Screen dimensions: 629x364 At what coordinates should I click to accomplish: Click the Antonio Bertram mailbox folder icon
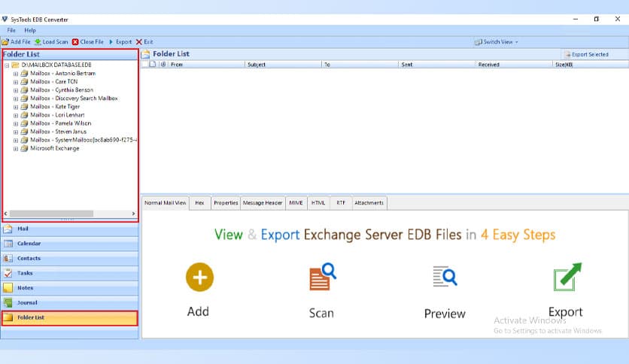point(24,74)
